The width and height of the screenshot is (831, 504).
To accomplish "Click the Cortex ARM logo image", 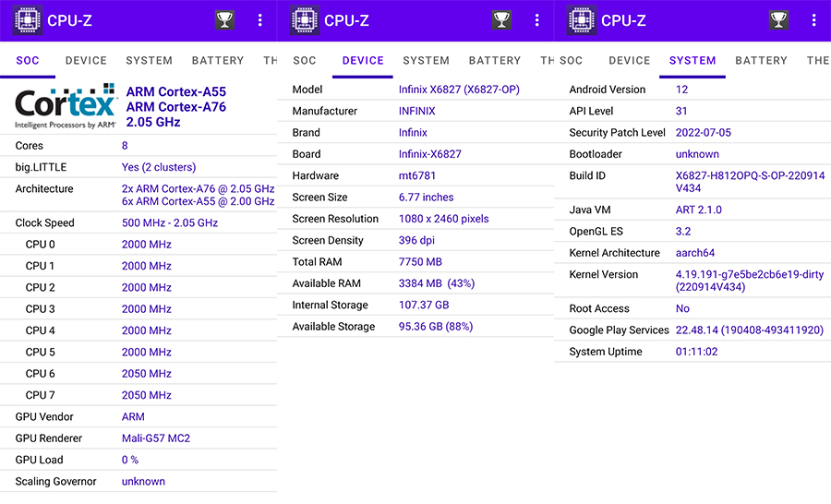I will 66,106.
